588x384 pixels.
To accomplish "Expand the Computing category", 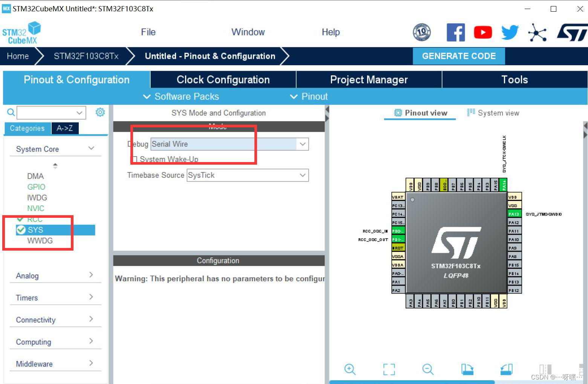I will pos(55,342).
